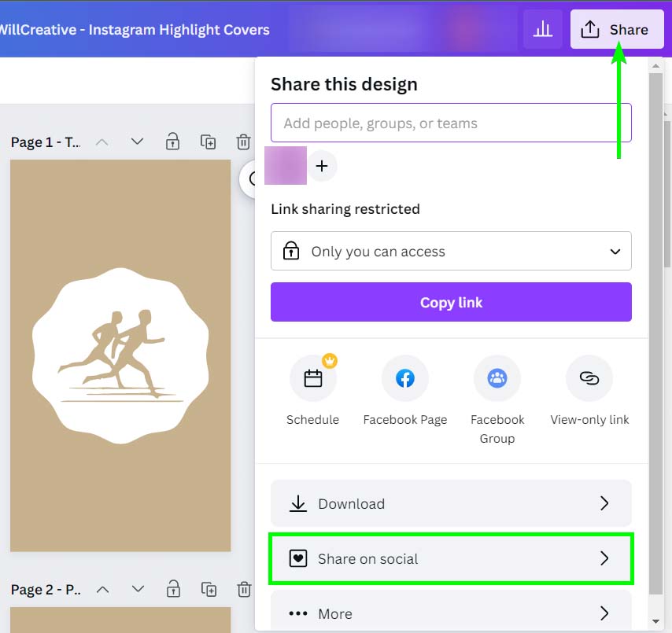This screenshot has width=672, height=633.
Task: Toggle the lock on Page 2
Action: (x=172, y=589)
